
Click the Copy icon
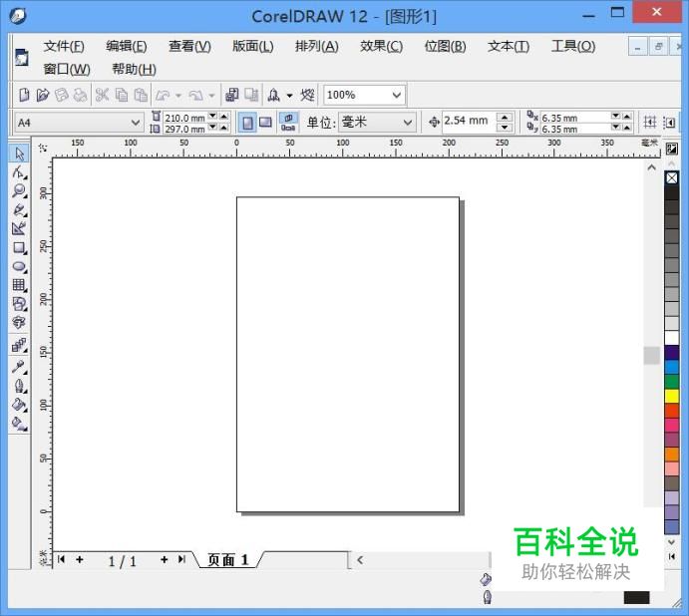[122, 95]
